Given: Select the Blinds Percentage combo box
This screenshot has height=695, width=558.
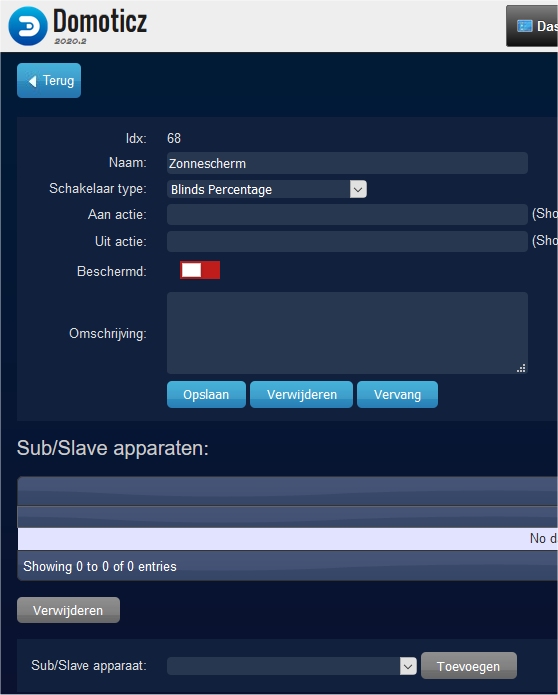Looking at the screenshot, I should coord(267,189).
